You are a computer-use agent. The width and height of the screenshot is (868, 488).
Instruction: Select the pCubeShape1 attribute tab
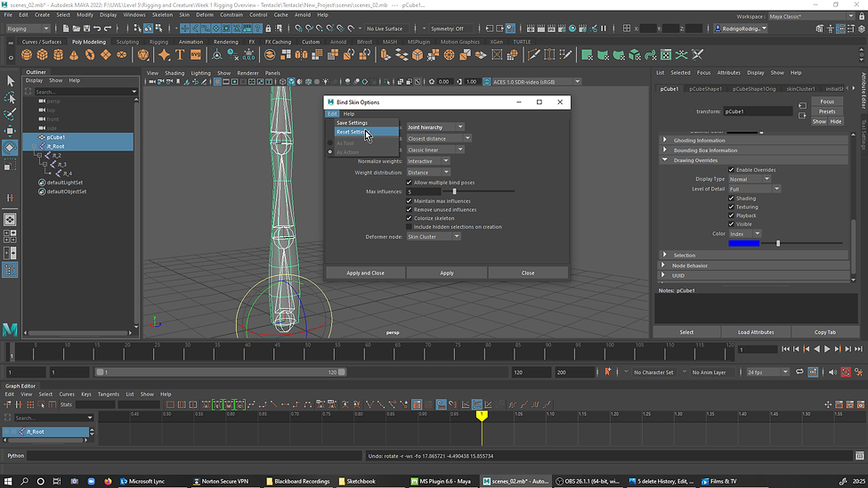tap(705, 89)
